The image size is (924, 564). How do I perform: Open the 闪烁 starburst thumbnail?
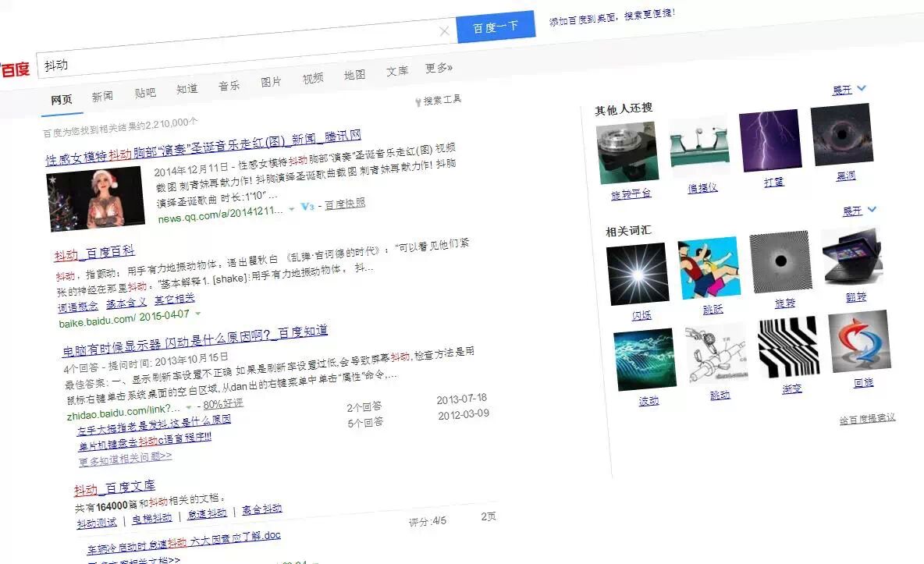[638, 274]
